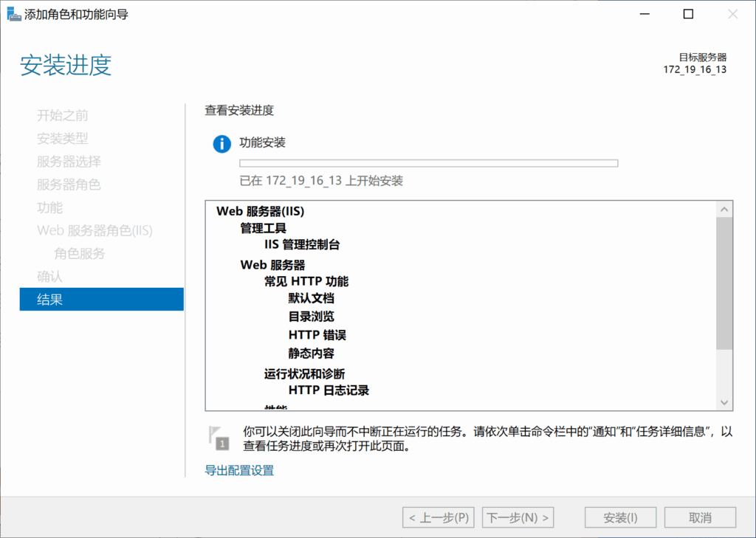Open the 服务器角色 step
Screen dimensions: 756x538
coord(66,184)
